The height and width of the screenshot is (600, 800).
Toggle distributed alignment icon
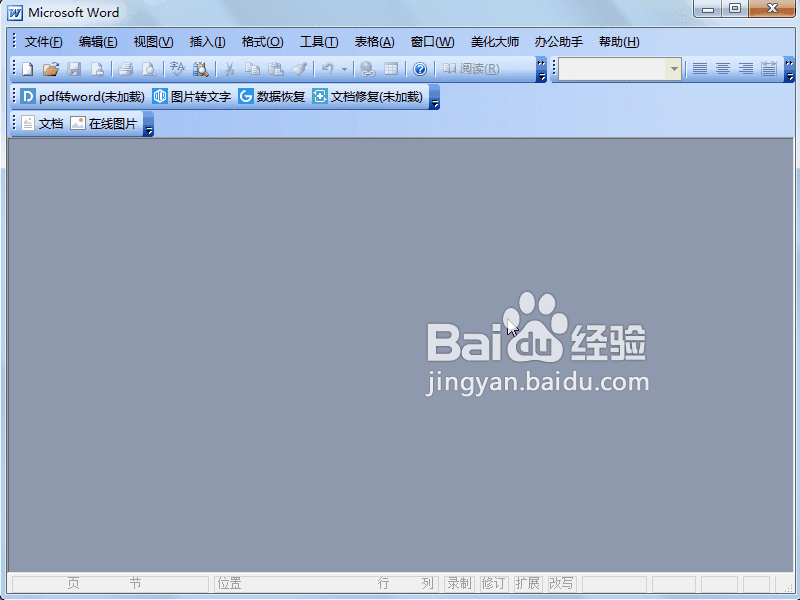(769, 69)
